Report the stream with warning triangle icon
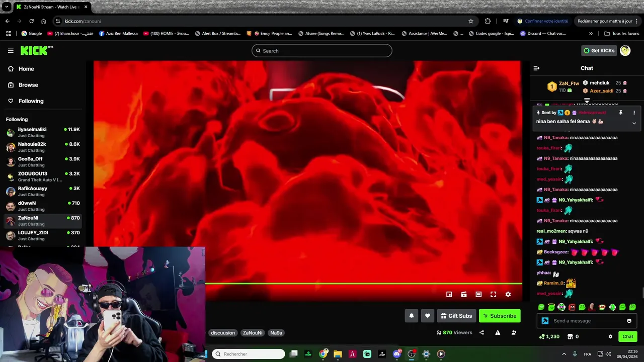This screenshot has height=362, width=644. tap(498, 332)
